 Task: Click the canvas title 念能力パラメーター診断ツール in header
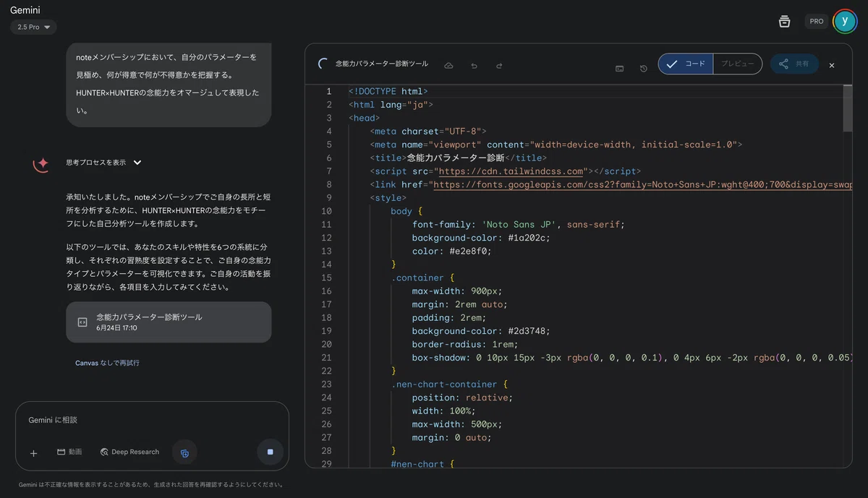[x=382, y=64]
